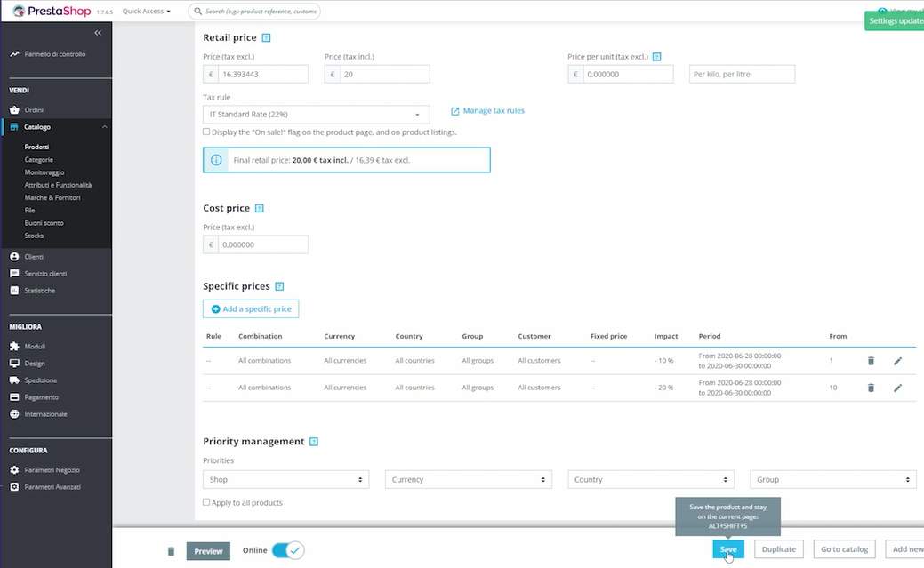Open the tax rule dropdown
Image resolution: width=924 pixels, height=568 pixels.
point(316,115)
